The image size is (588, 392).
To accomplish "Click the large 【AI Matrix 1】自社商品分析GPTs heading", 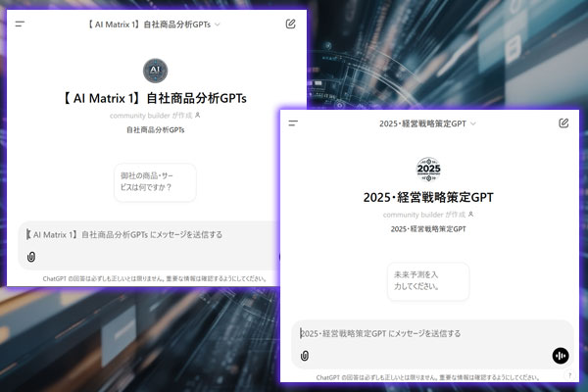I will click(155, 98).
